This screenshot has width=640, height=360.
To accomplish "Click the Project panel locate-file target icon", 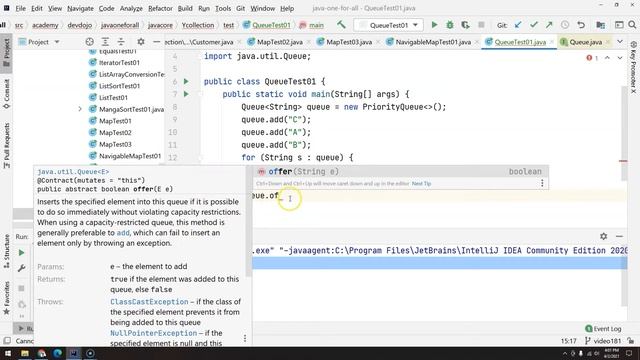I will 89,42.
